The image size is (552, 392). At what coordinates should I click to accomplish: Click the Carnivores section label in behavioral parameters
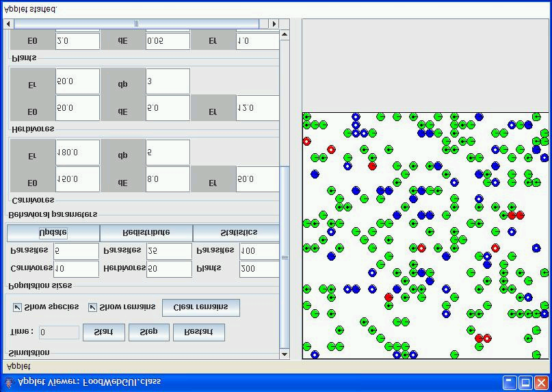tap(33, 200)
